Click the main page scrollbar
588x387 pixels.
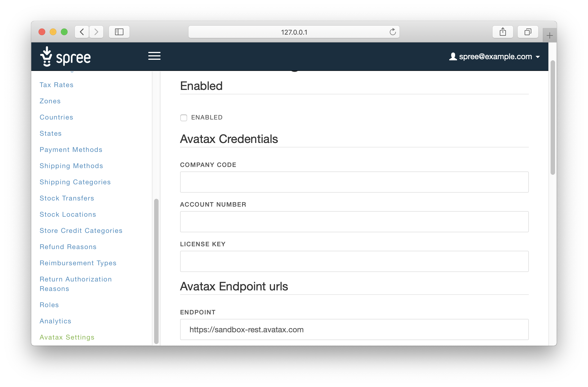[553, 117]
